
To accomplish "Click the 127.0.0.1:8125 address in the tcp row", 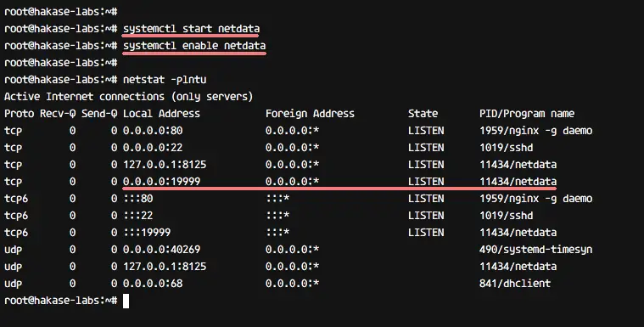I will (x=165, y=165).
